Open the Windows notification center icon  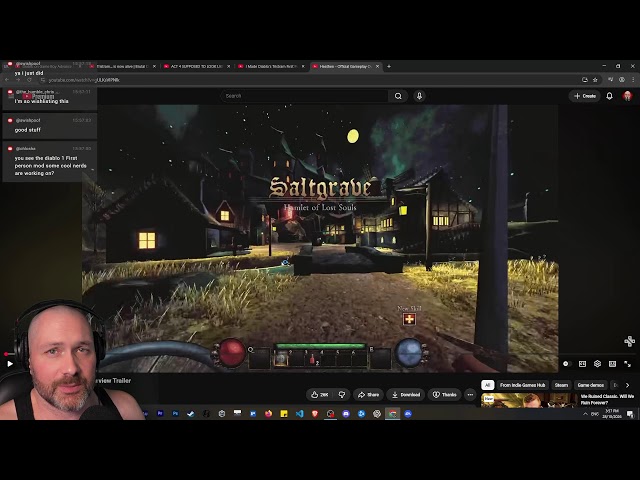click(x=630, y=414)
